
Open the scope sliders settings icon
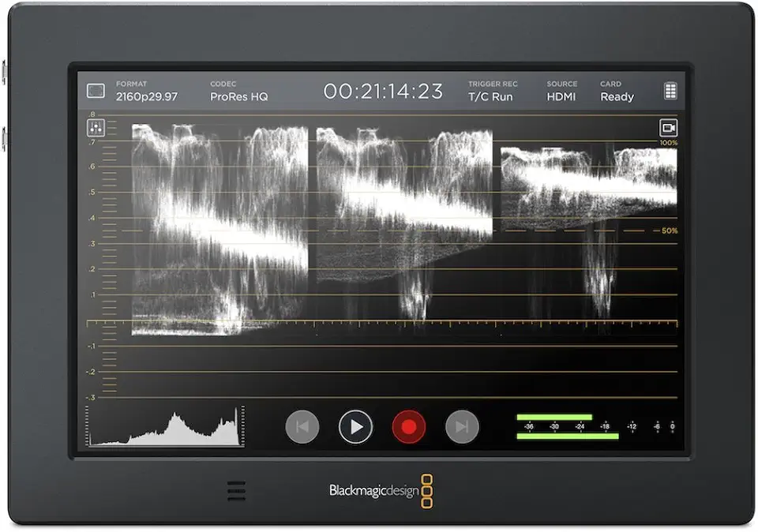pos(96,128)
